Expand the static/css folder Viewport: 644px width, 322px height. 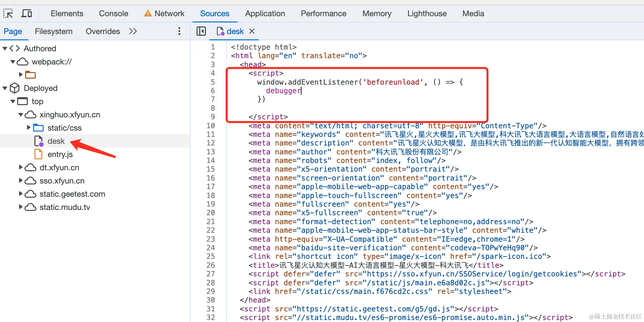(x=29, y=128)
